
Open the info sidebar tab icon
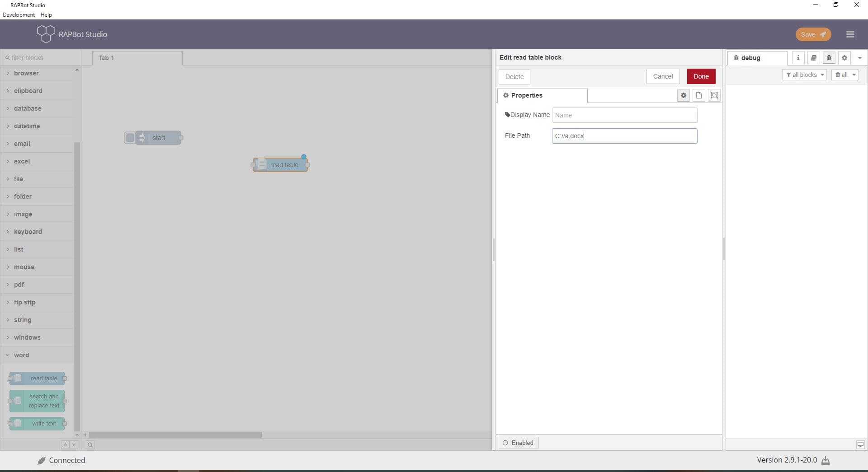(x=798, y=58)
